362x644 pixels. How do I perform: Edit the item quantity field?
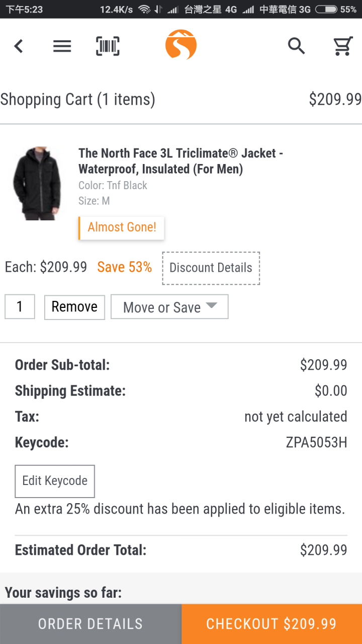point(20,306)
